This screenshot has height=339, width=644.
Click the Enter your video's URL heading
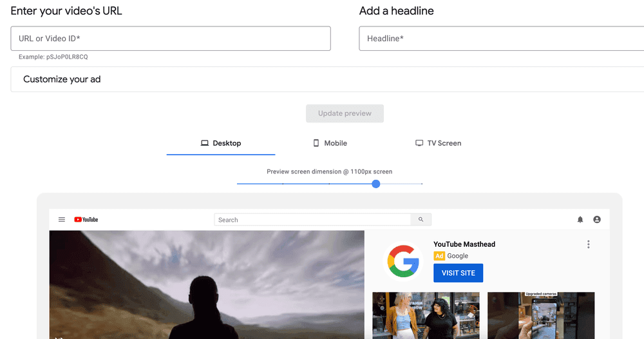coord(66,11)
